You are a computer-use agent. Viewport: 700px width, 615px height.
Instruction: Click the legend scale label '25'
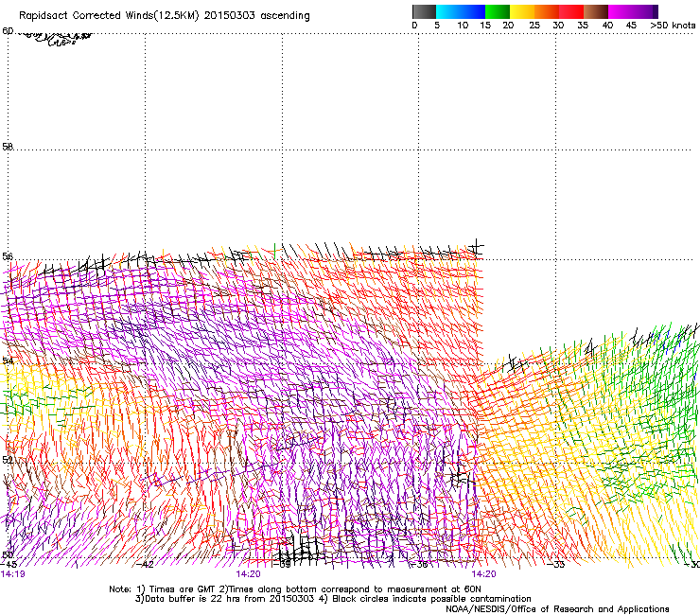coord(534,26)
